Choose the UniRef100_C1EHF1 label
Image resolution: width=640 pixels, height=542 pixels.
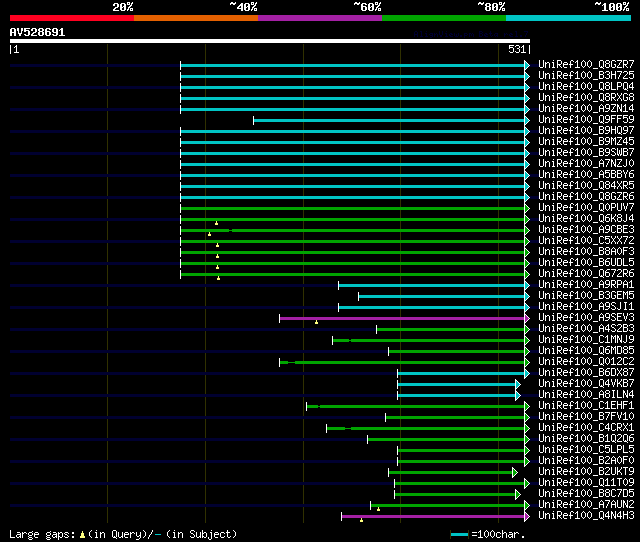(x=586, y=406)
